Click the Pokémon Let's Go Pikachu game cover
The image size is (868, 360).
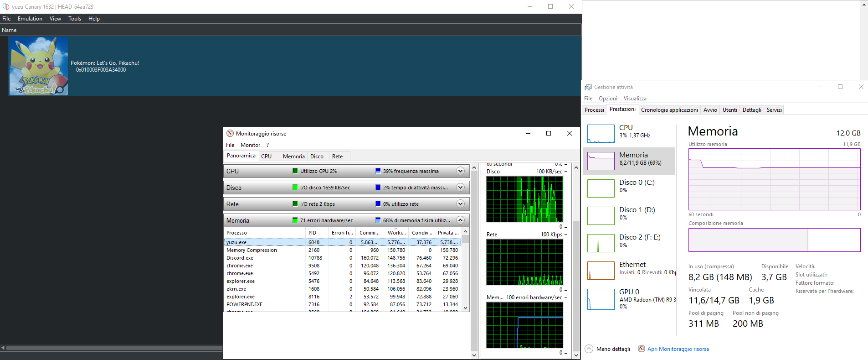tap(39, 66)
